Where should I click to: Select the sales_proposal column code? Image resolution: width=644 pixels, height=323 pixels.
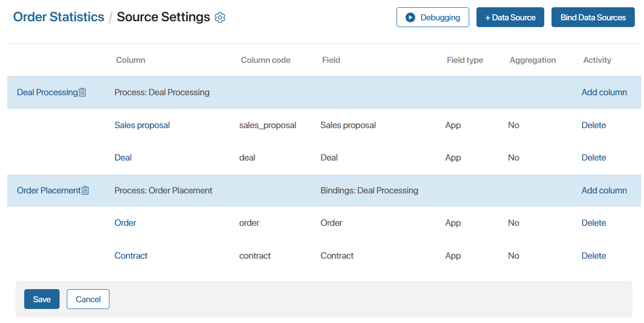coord(268,125)
